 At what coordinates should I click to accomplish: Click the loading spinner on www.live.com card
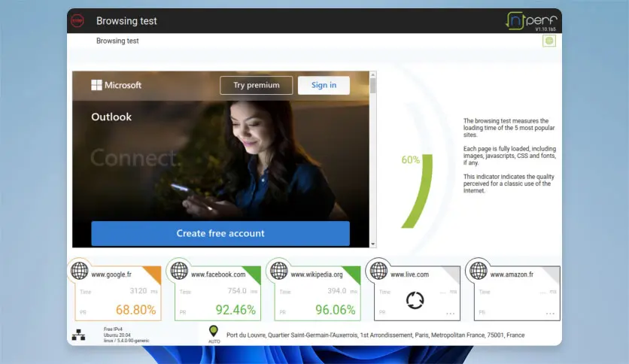[x=415, y=300]
